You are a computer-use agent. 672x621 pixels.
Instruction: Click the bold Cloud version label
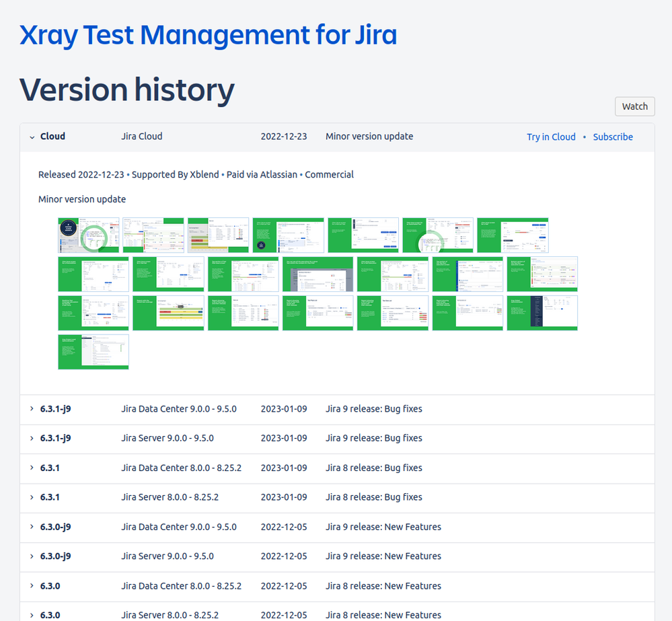52,137
